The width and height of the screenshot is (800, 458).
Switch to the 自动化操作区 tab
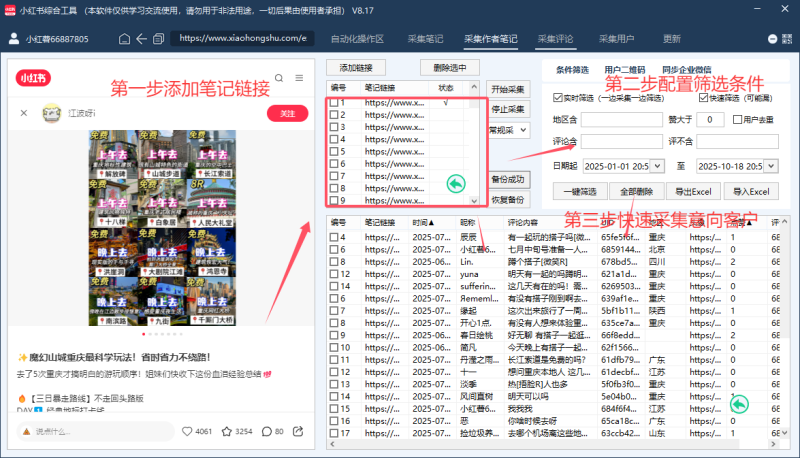(x=357, y=39)
